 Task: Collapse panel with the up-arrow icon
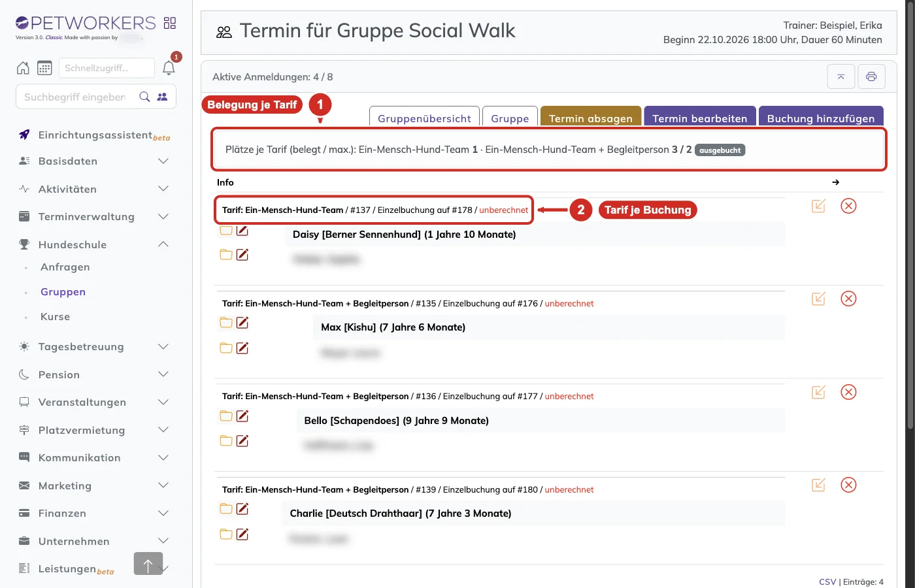click(841, 76)
